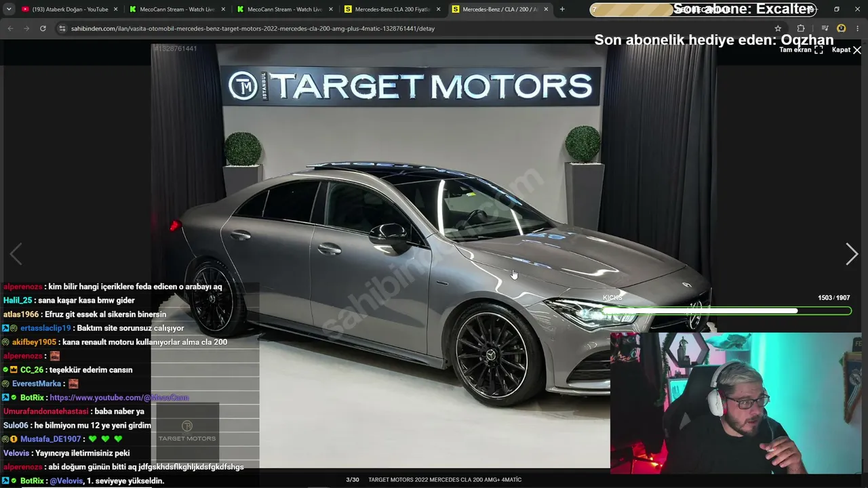Bookmark this page with the star icon
The image size is (868, 488).
[x=778, y=28]
